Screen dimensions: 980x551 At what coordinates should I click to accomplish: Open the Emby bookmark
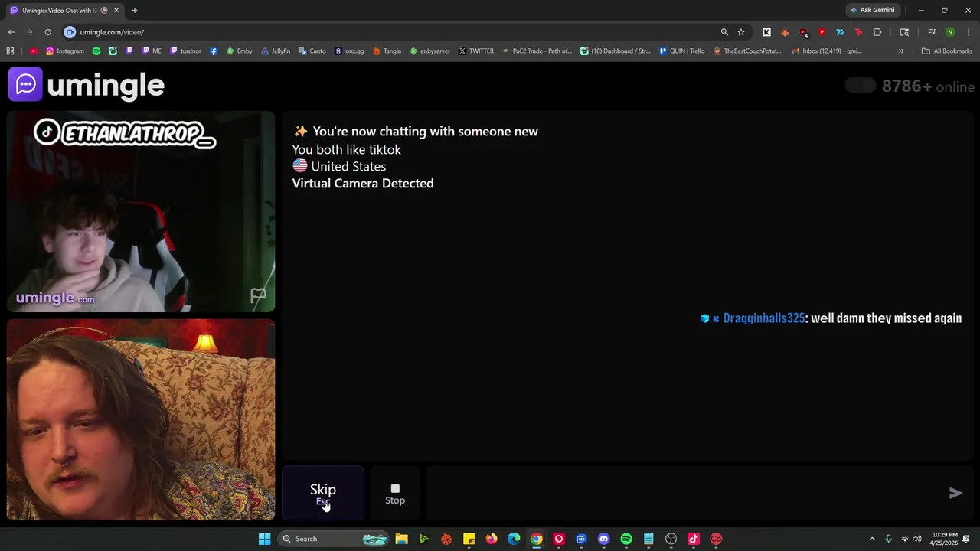240,51
